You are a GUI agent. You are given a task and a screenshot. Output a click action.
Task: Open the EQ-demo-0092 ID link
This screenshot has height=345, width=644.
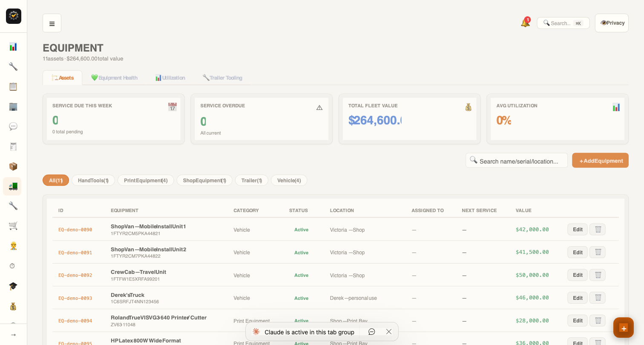click(x=75, y=275)
